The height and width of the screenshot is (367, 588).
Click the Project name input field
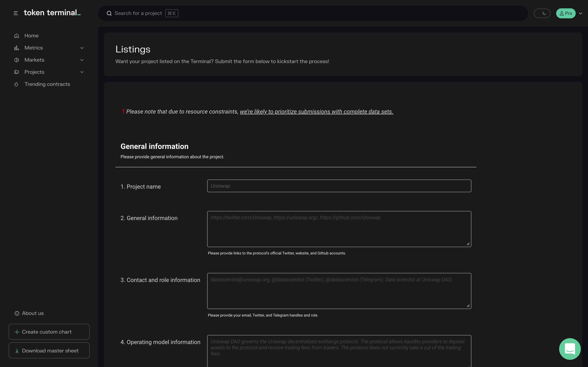point(339,186)
